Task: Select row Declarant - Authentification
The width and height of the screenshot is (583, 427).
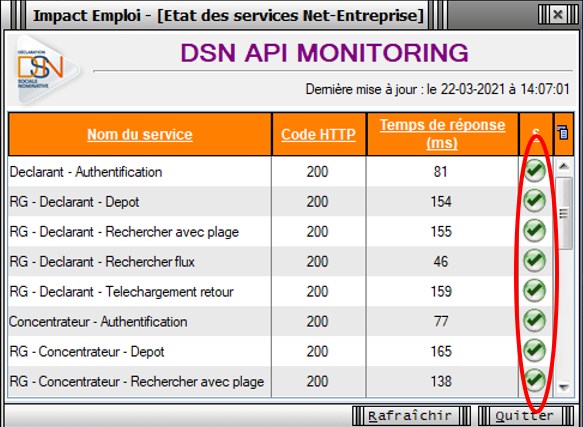Action: click(x=280, y=171)
